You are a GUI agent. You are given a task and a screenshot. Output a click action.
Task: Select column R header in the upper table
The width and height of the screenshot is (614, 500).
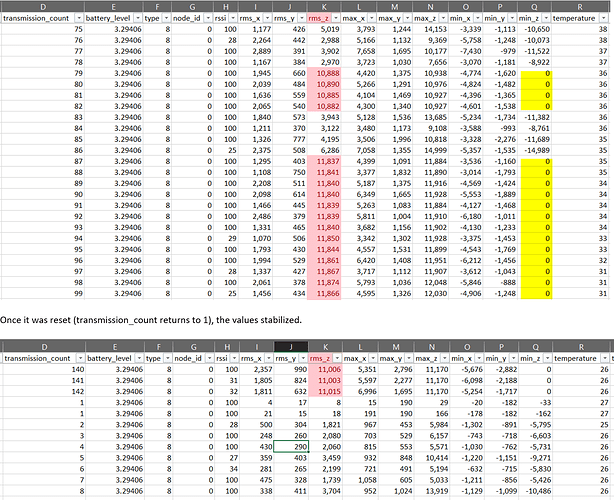[580, 7]
